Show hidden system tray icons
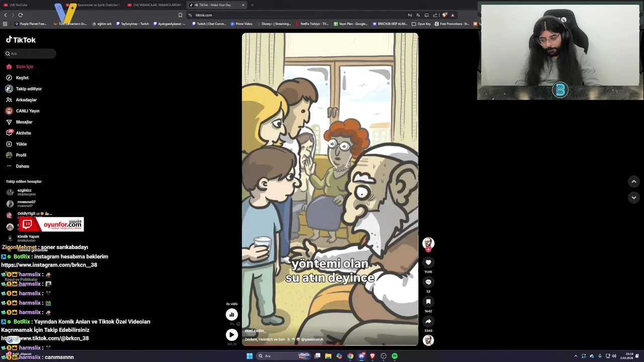644x362 pixels. pyautogui.click(x=576, y=356)
